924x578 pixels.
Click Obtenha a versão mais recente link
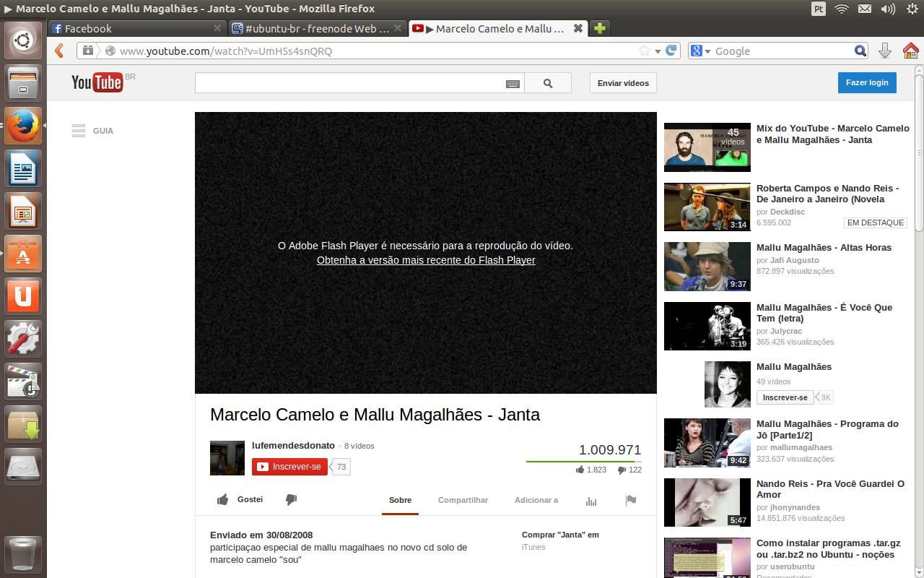(426, 260)
